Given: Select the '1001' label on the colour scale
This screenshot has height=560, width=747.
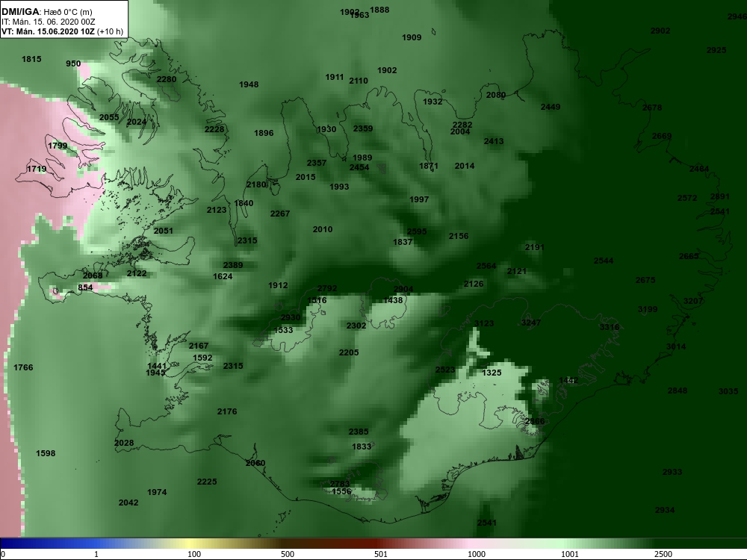Looking at the screenshot, I should (570, 554).
